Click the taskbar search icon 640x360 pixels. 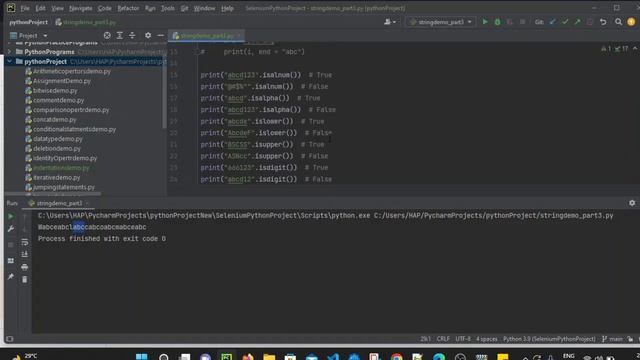coord(164,357)
